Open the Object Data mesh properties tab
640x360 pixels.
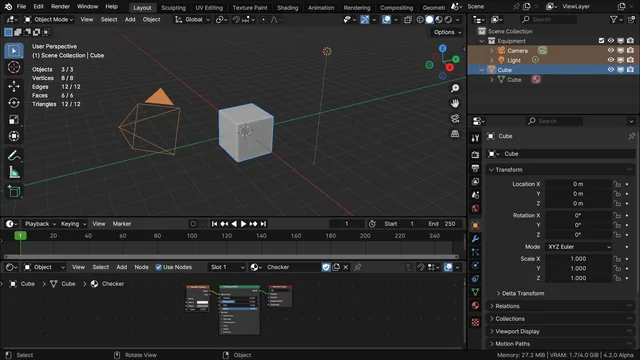(x=475, y=292)
